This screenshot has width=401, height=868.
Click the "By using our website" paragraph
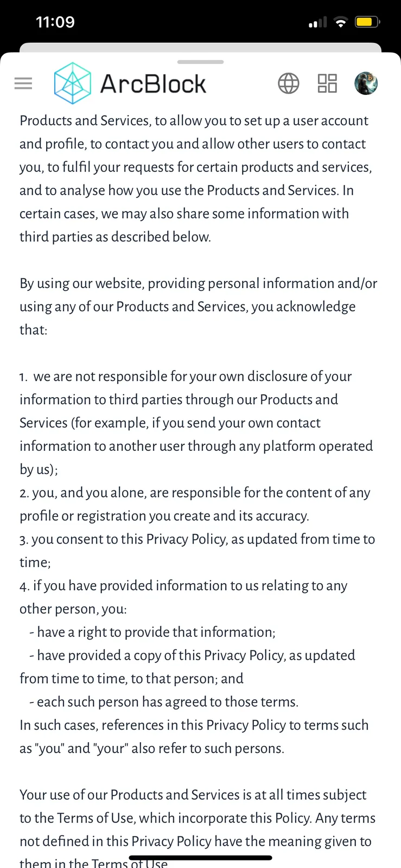[199, 307]
